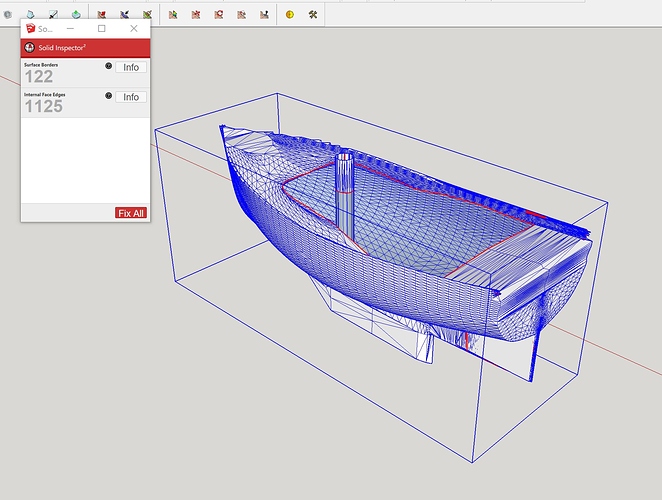Open the crossed hammer and wrench tools icon
The image size is (662, 500).
click(313, 15)
